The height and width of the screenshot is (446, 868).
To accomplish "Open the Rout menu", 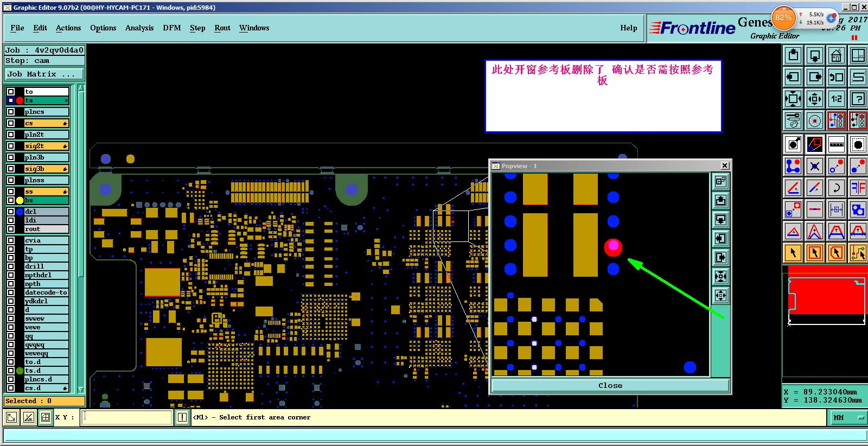I will pyautogui.click(x=222, y=28).
